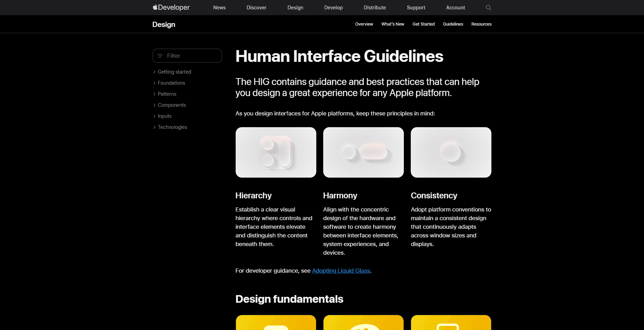The image size is (644, 330).
Task: Expand the Components chevron
Action: [x=154, y=105]
